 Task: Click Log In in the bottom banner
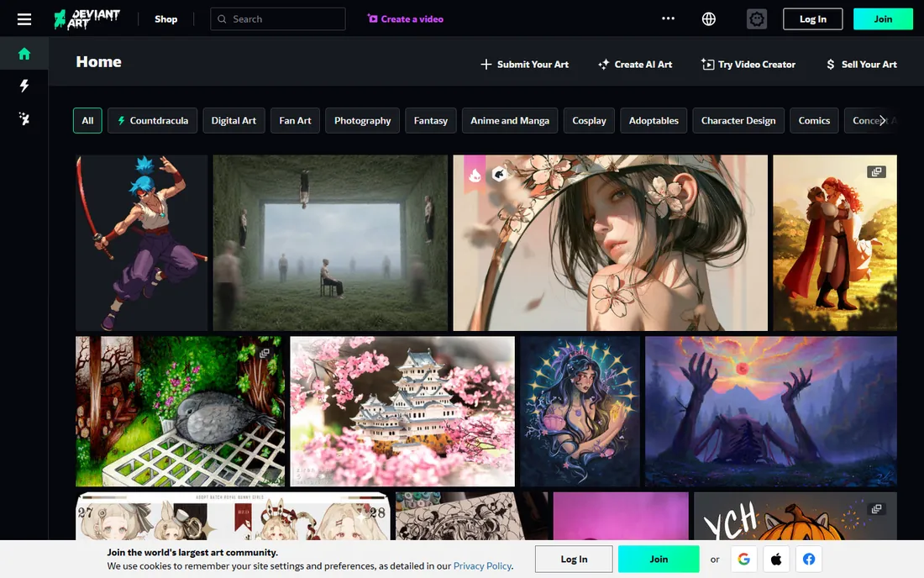click(x=574, y=560)
